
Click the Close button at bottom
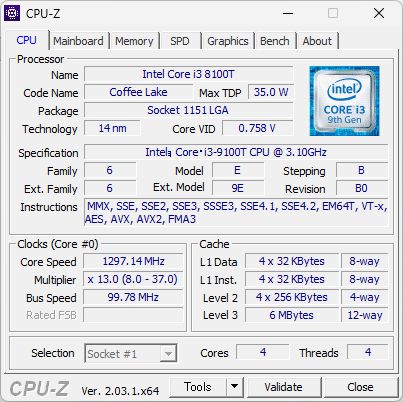pyautogui.click(x=360, y=387)
